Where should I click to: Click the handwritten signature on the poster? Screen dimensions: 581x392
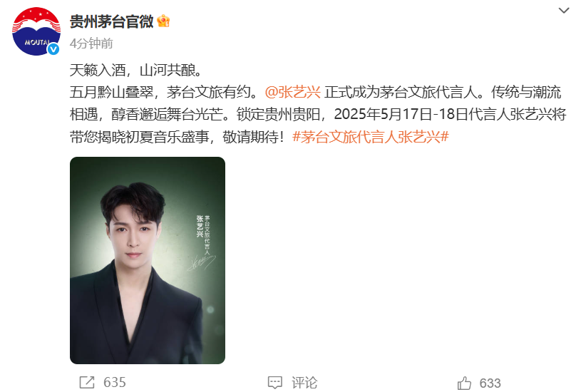point(202,264)
